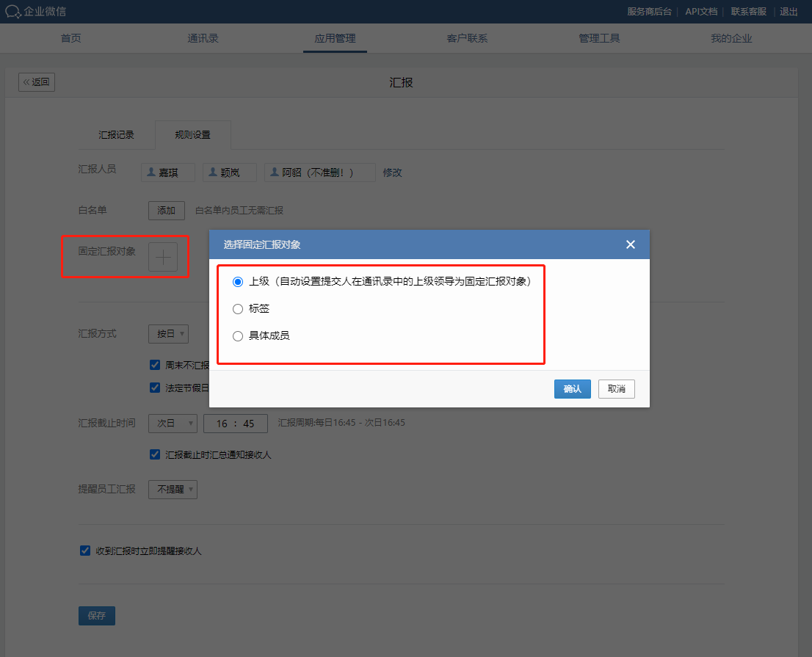Select the 具体成员 radio option
Viewport: 812px width, 657px height.
pyautogui.click(x=238, y=336)
